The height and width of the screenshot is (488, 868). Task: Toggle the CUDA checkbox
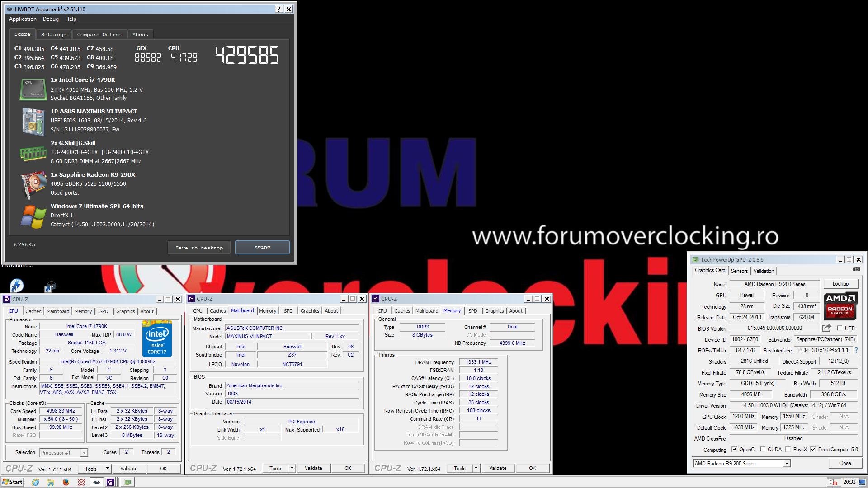coord(763,450)
